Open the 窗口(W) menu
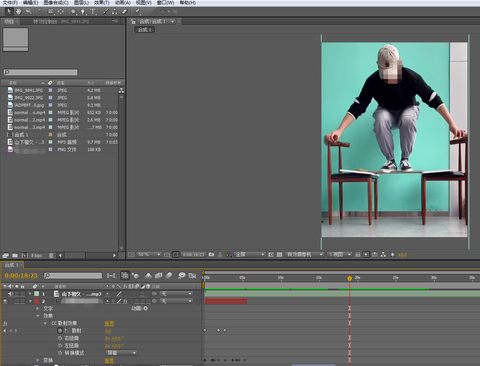480x366 pixels. [x=165, y=3]
